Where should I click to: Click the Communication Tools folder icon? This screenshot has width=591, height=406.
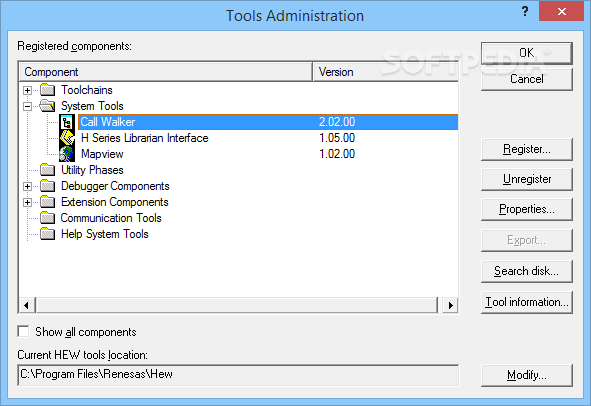47,218
